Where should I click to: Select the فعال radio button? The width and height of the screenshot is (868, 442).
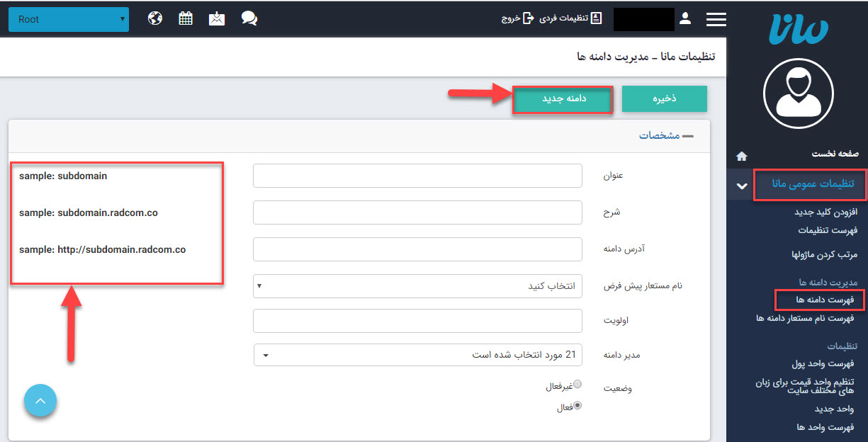tap(577, 406)
